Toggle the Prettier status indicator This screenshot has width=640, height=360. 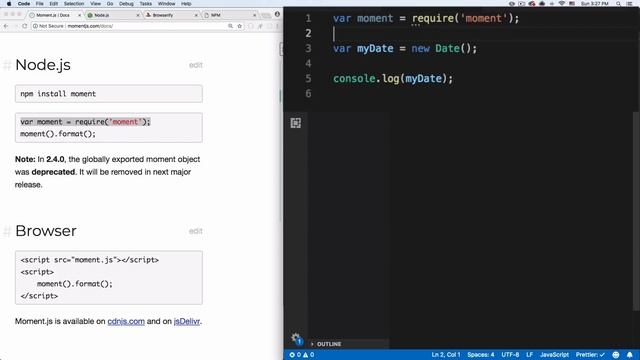coord(590,355)
